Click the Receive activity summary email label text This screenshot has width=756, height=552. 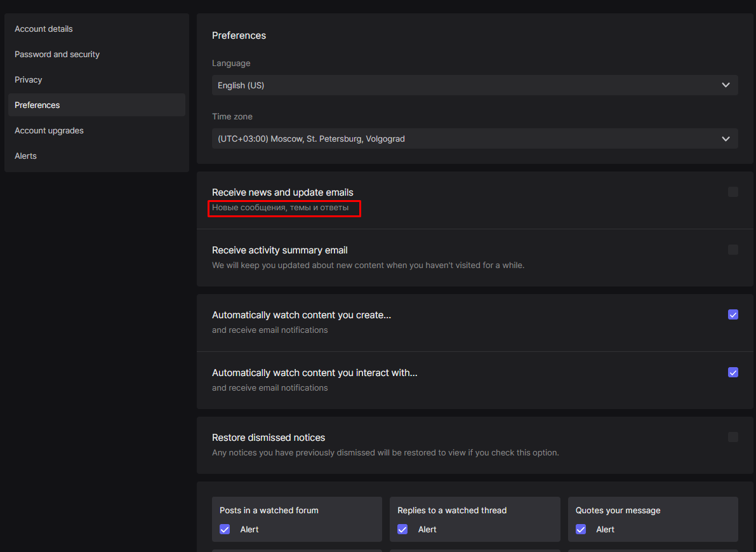coord(280,250)
